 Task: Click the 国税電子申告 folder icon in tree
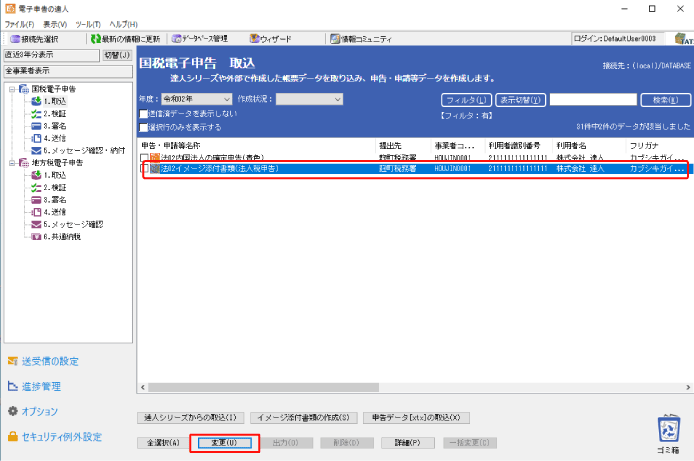[x=24, y=89]
